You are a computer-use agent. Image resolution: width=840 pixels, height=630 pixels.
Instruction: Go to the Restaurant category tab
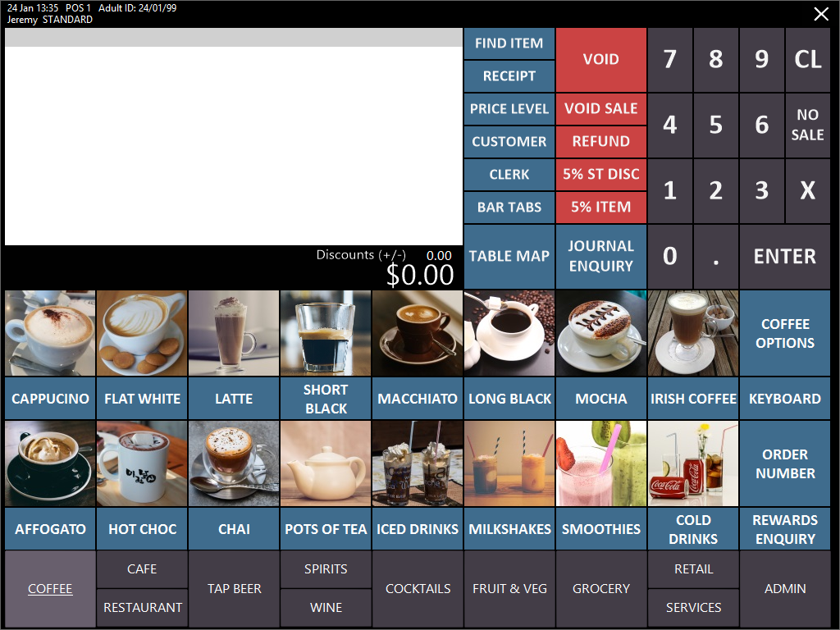[142, 608]
